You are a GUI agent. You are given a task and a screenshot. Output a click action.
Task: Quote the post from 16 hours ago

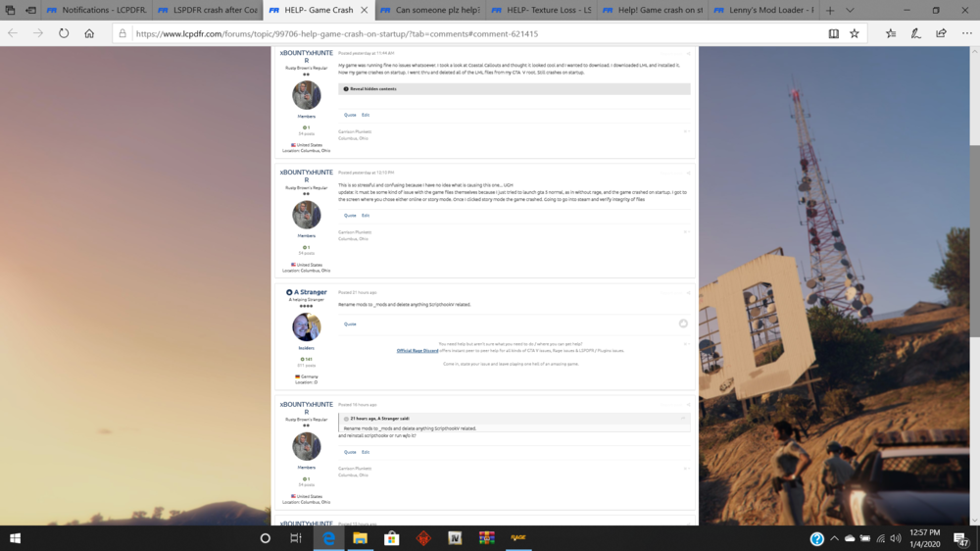[x=350, y=452]
